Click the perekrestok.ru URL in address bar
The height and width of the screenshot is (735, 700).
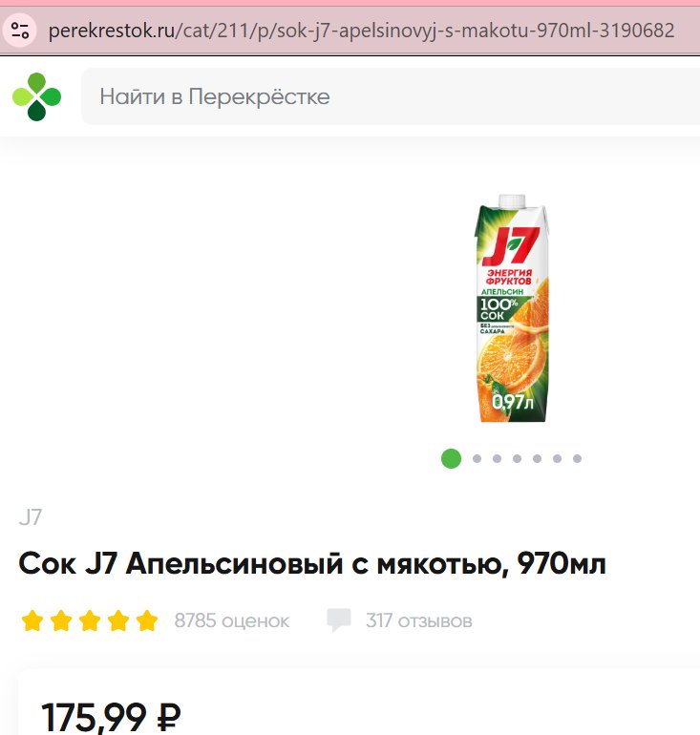click(362, 31)
